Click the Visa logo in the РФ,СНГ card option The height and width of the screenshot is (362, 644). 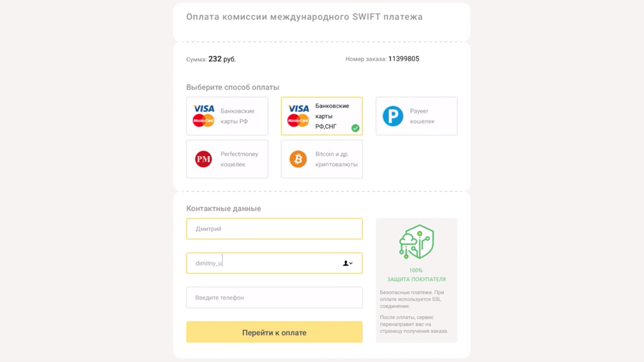299,109
